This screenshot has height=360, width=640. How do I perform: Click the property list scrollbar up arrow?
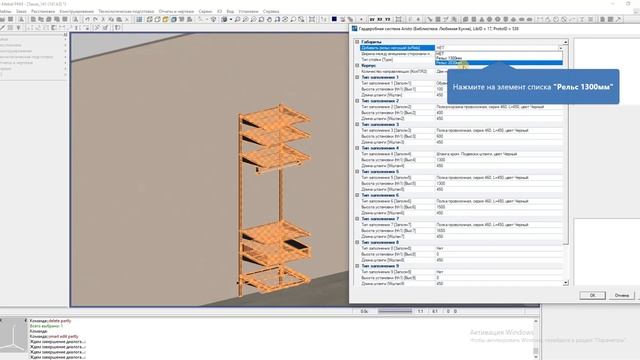(566, 42)
